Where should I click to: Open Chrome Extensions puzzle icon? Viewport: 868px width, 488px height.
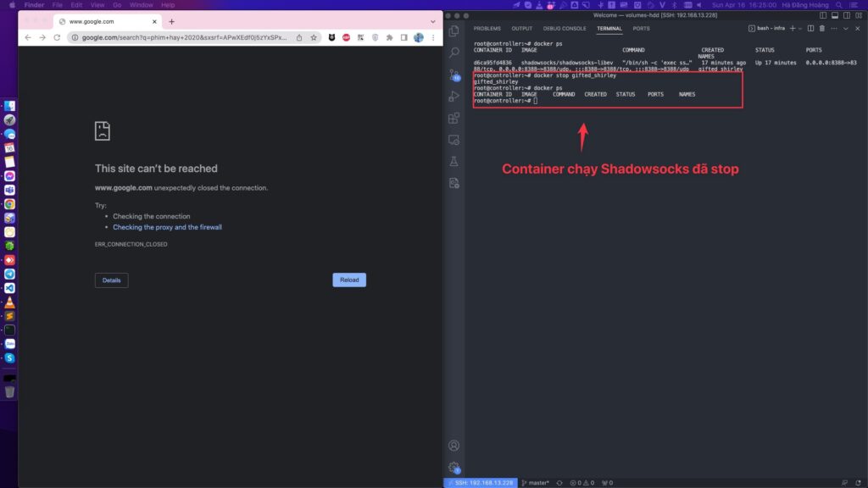click(x=389, y=37)
